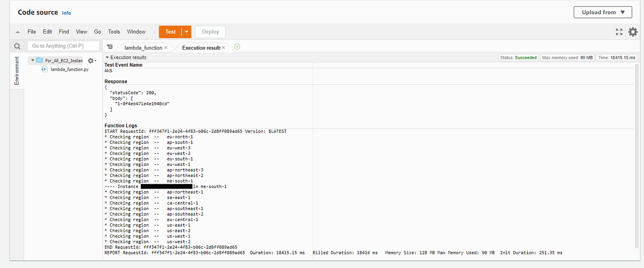Open the tab list icon left of lambda_function tab
Image resolution: width=644 pixels, height=268 pixels.
[109, 46]
